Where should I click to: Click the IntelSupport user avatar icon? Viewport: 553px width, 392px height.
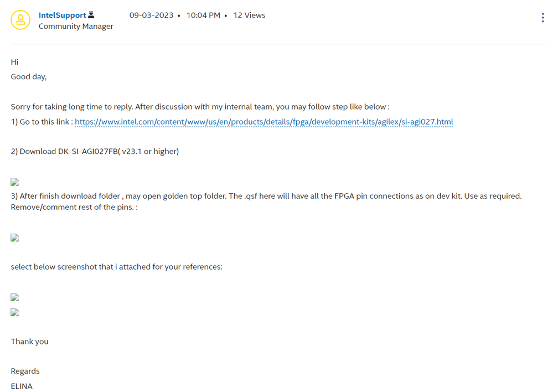20,20
